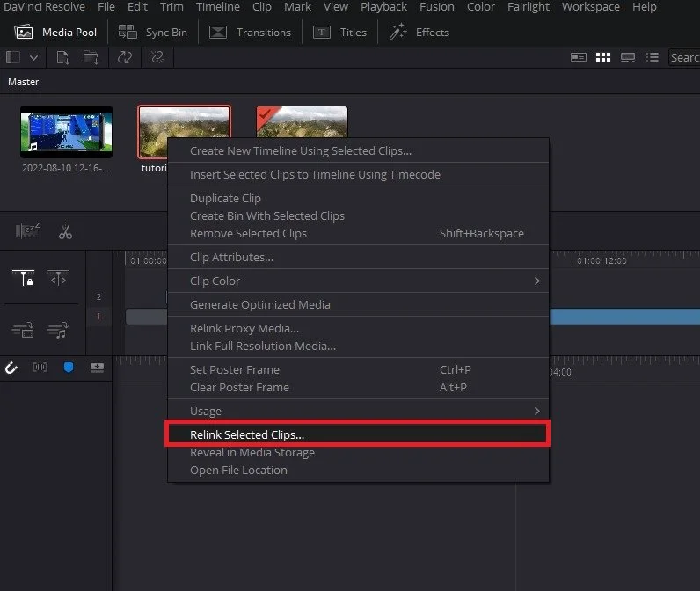
Task: Open the Media Pool panel
Action: (55, 33)
